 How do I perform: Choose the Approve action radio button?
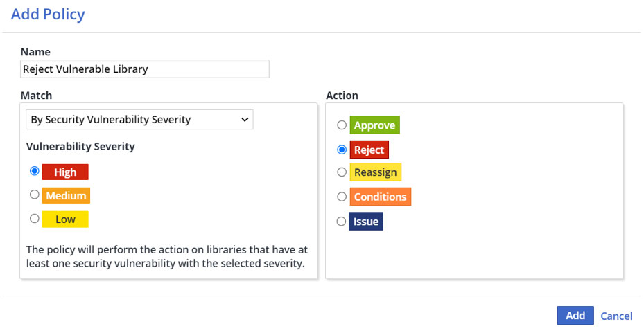pyautogui.click(x=341, y=125)
